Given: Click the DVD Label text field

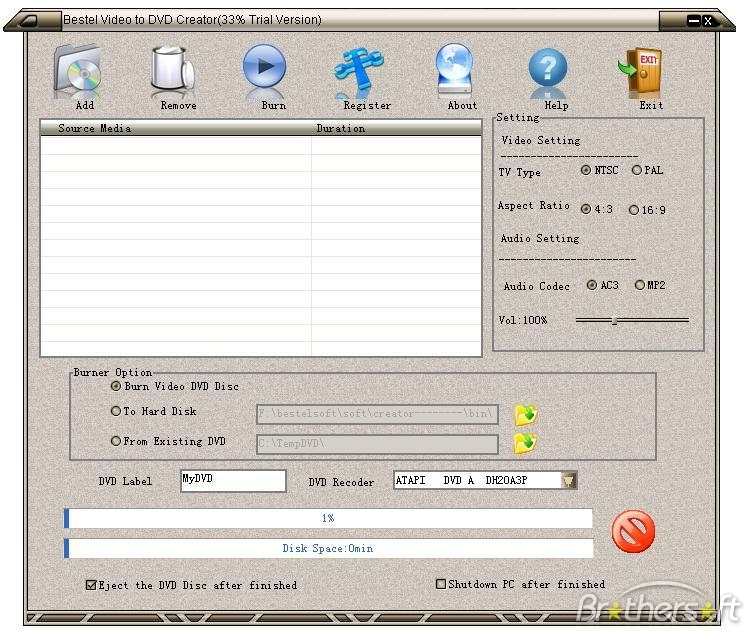Looking at the screenshot, I should 233,480.
